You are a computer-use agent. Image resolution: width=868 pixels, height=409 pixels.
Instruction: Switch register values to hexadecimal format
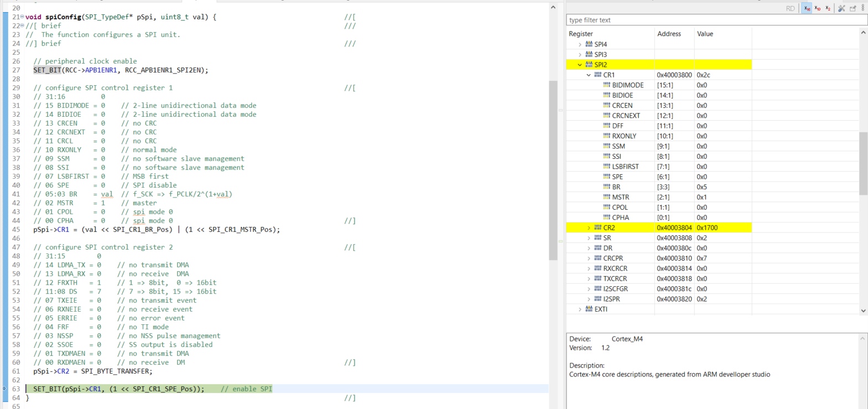[x=807, y=8]
